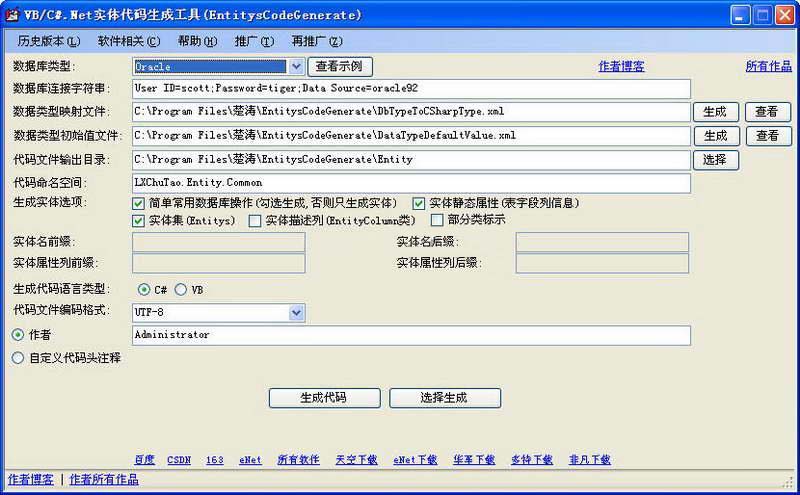The image size is (800, 495).
Task: Expand the UTF-8 file encoding dropdown
Action: tap(296, 313)
